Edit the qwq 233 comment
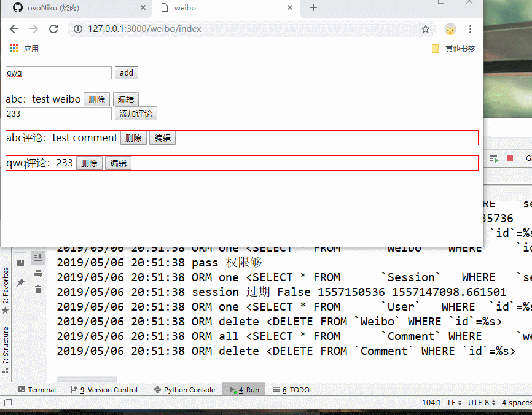This screenshot has width=532, height=415. click(119, 163)
